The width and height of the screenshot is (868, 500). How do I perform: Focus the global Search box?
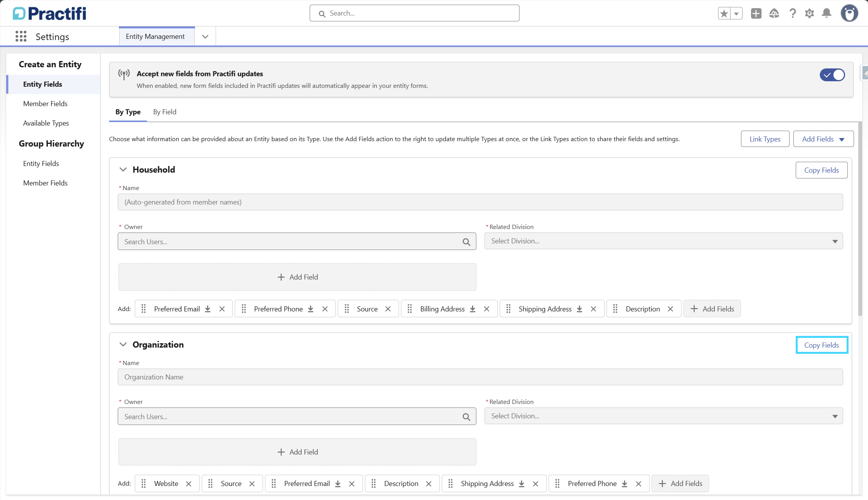[414, 13]
